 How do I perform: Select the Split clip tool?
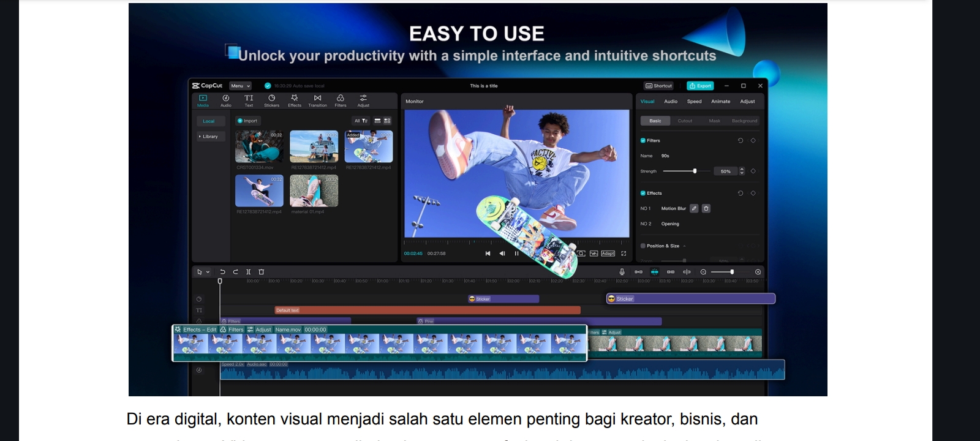248,272
